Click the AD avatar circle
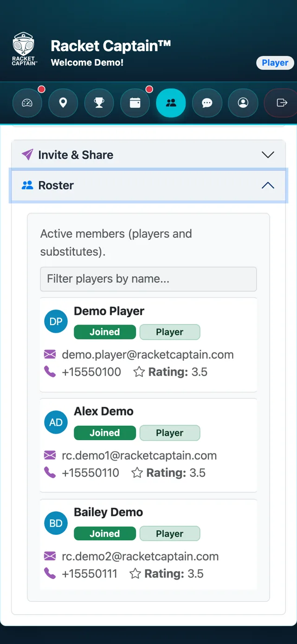Viewport: 297px width, 644px height. click(x=56, y=423)
